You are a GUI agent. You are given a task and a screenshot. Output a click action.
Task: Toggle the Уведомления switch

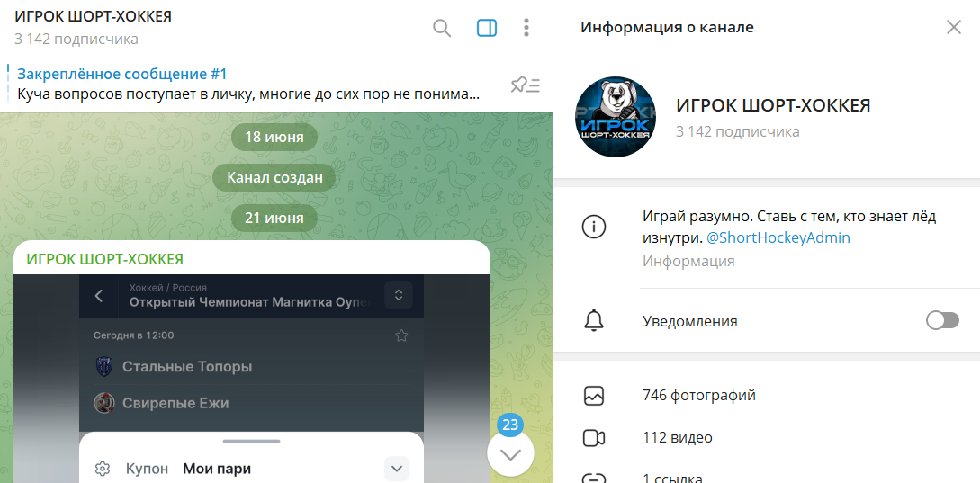pos(942,320)
